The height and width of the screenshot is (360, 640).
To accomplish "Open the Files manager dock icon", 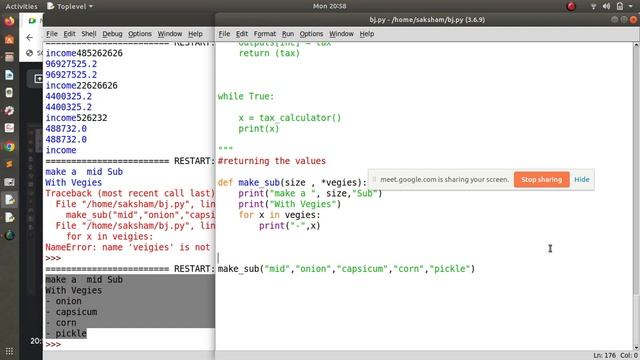I will click(9, 57).
